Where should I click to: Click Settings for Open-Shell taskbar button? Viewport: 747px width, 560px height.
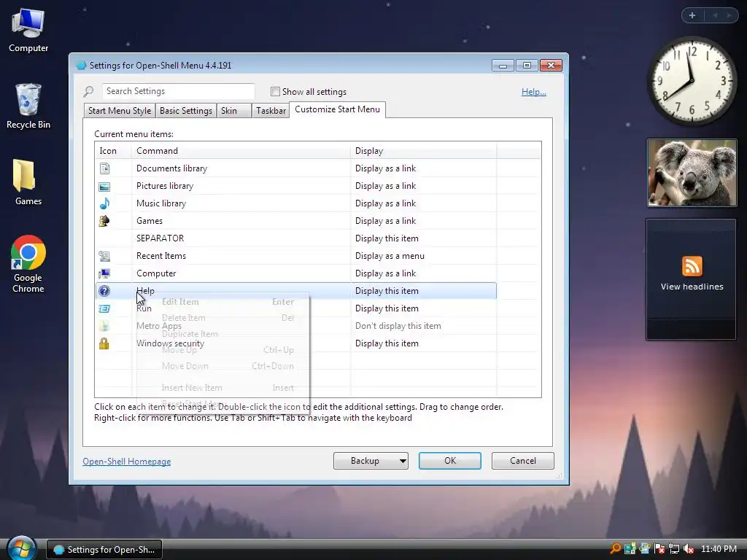[x=104, y=550]
